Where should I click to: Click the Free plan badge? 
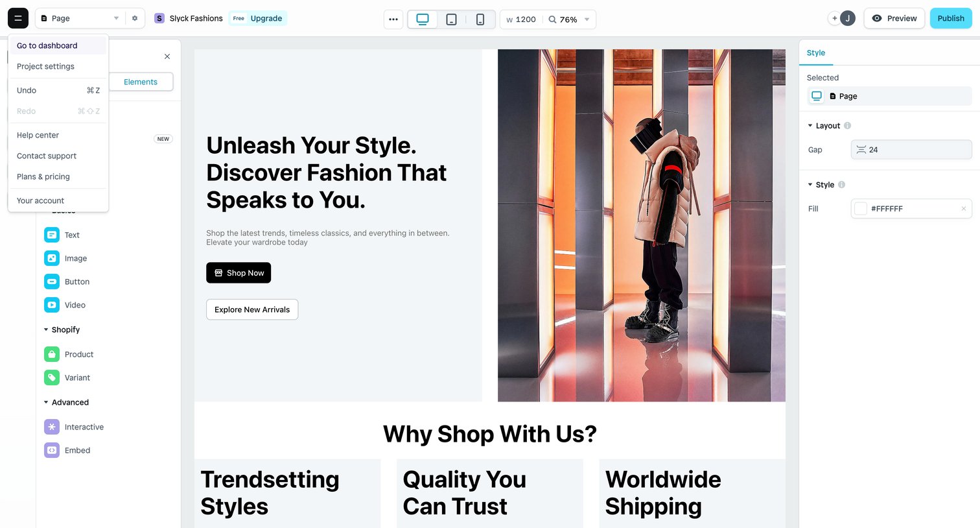239,18
